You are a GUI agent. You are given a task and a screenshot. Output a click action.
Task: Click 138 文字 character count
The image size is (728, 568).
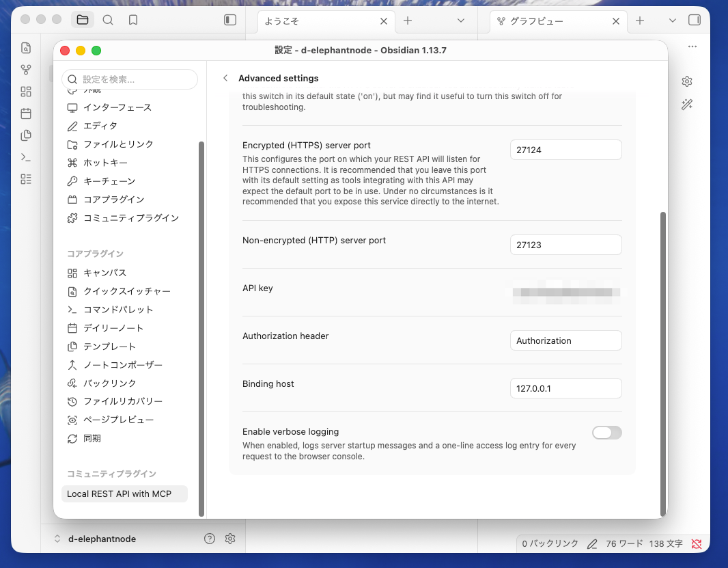coord(666,543)
